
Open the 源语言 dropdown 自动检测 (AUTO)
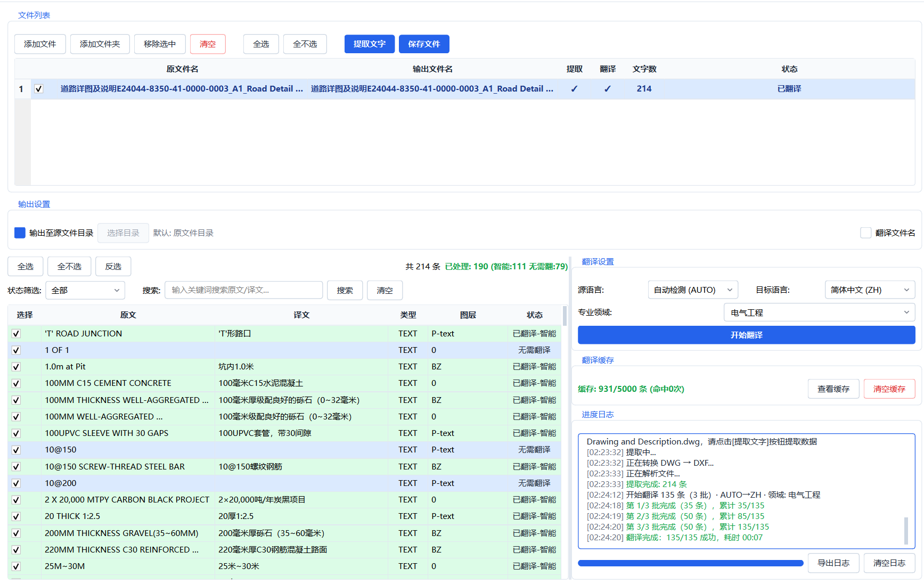point(693,290)
